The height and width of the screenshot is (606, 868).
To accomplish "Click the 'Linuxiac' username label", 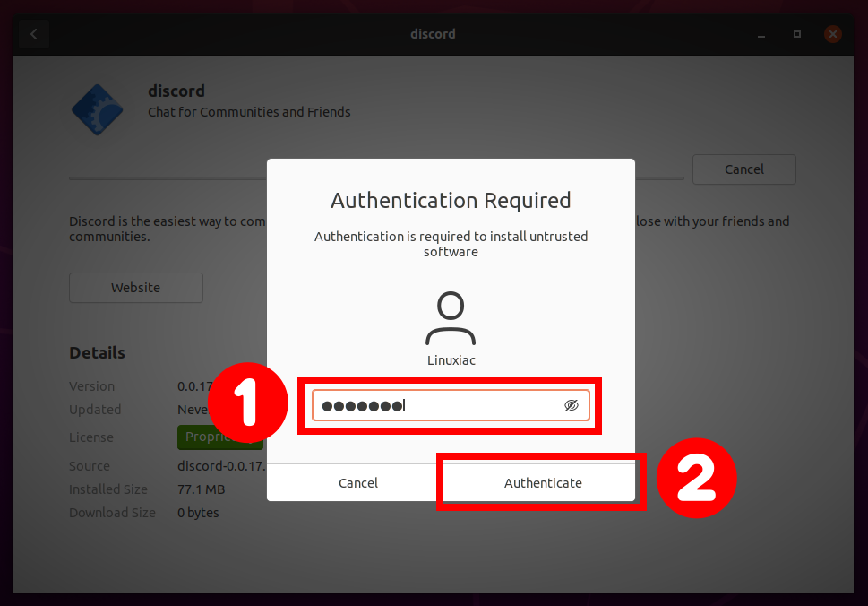I will click(451, 360).
